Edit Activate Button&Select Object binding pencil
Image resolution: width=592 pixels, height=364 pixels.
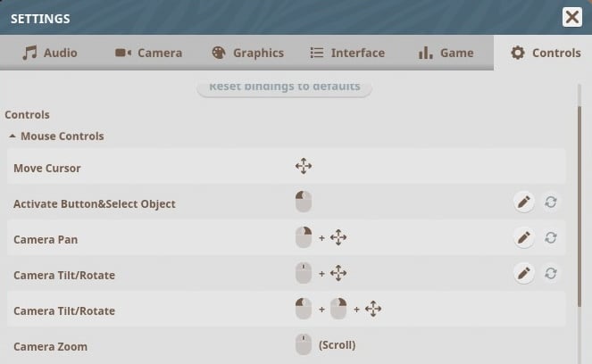point(524,203)
